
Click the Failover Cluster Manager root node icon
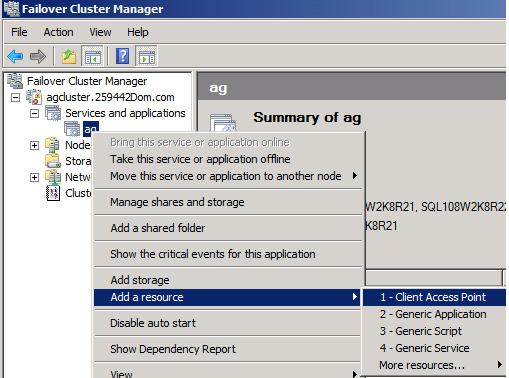pos(15,81)
